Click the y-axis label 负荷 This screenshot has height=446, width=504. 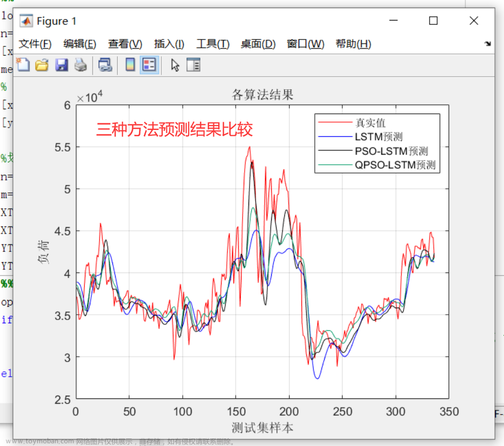click(43, 252)
